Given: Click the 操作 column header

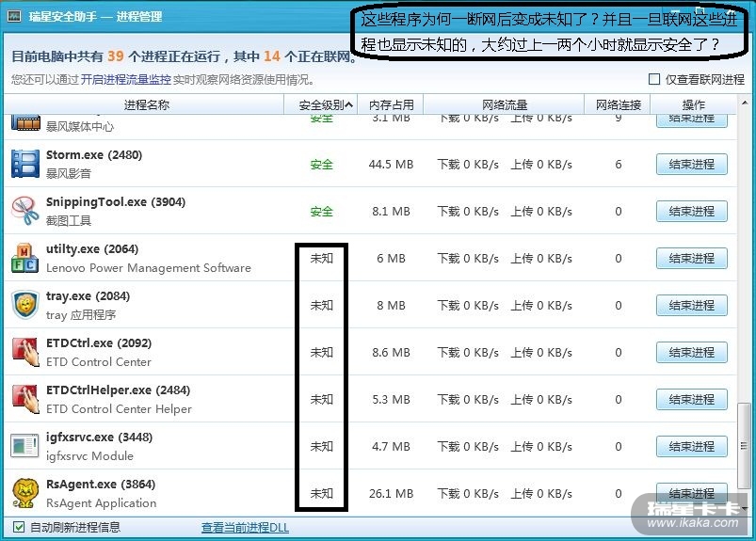Looking at the screenshot, I should click(x=693, y=104).
